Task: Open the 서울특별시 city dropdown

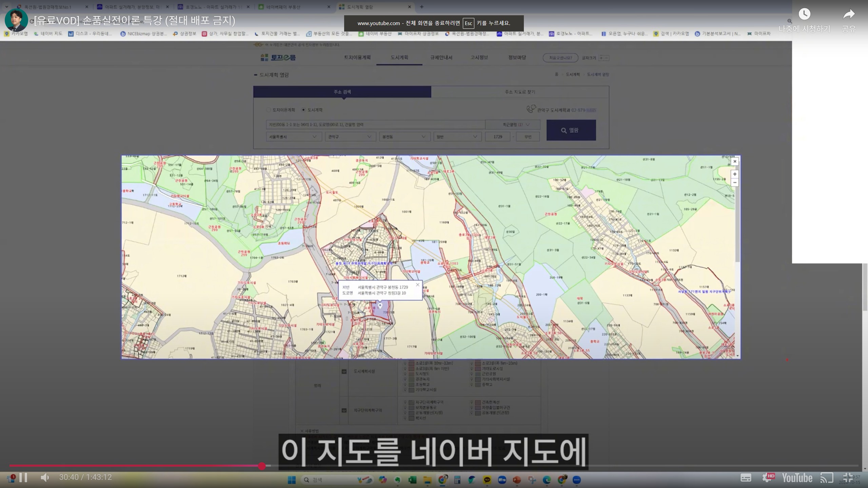Action: click(293, 137)
